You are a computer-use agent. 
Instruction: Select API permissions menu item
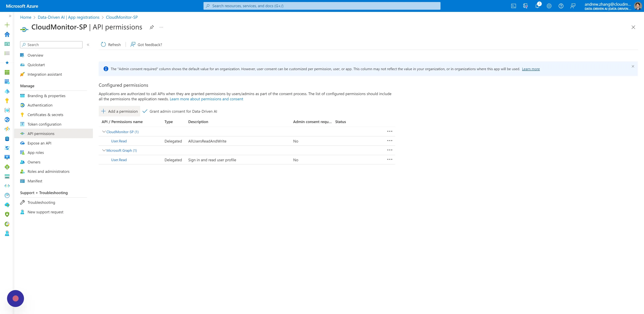click(x=53, y=134)
